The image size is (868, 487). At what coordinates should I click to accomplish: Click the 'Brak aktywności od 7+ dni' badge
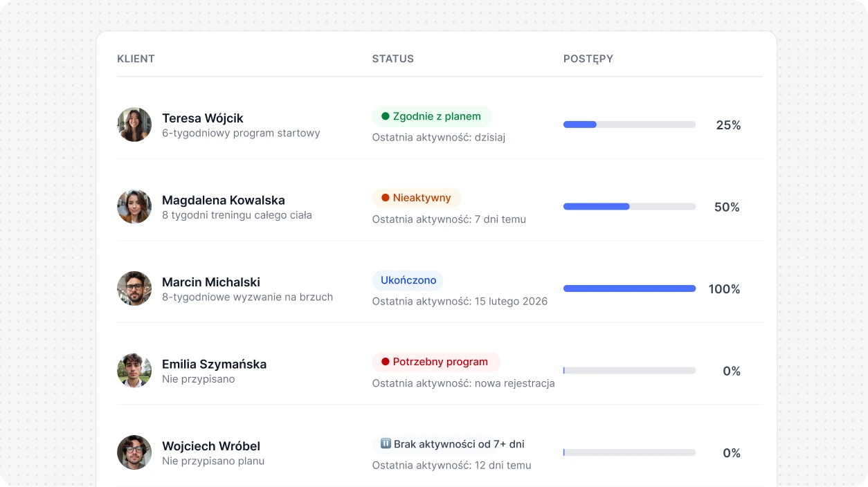453,444
